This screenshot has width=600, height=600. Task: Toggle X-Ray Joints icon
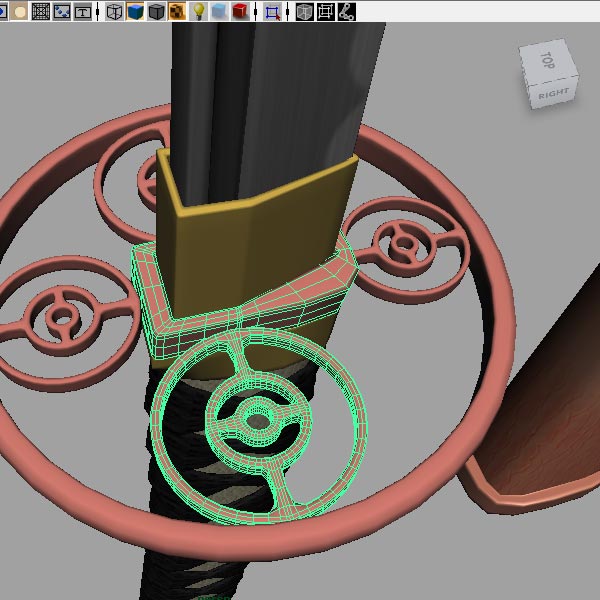coord(347,11)
